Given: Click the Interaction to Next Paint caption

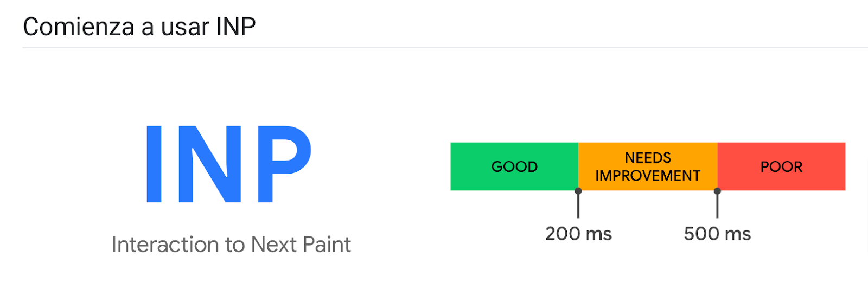Looking at the screenshot, I should (231, 245).
